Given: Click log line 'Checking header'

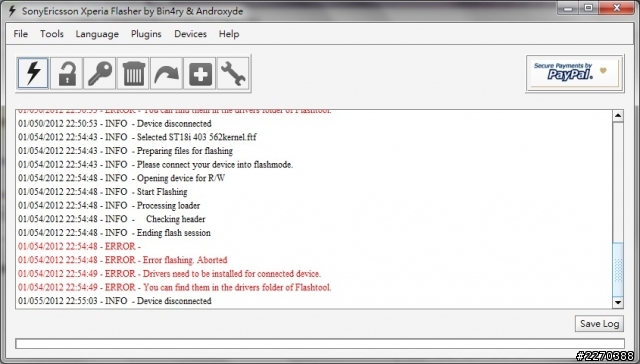Looking at the screenshot, I should coord(112,219).
